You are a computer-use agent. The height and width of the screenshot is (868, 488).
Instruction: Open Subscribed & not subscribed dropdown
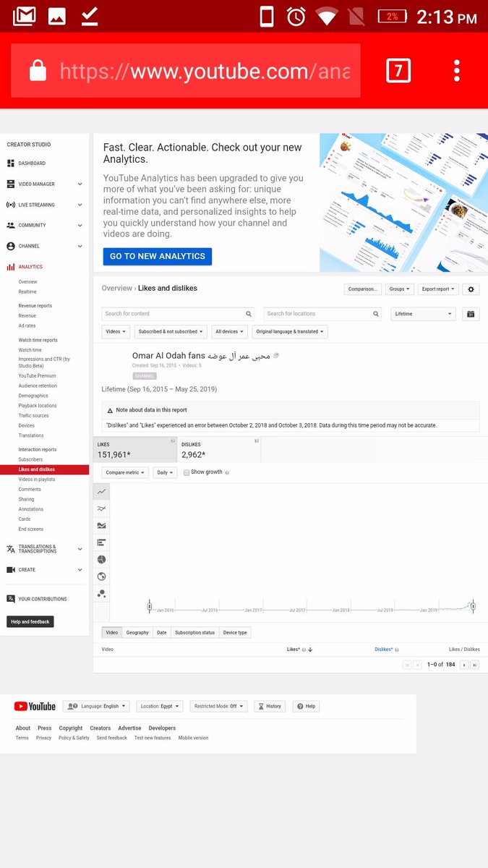click(171, 331)
